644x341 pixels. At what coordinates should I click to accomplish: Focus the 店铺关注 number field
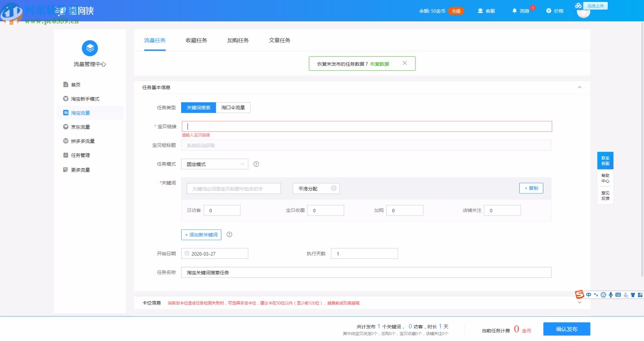[502, 210]
